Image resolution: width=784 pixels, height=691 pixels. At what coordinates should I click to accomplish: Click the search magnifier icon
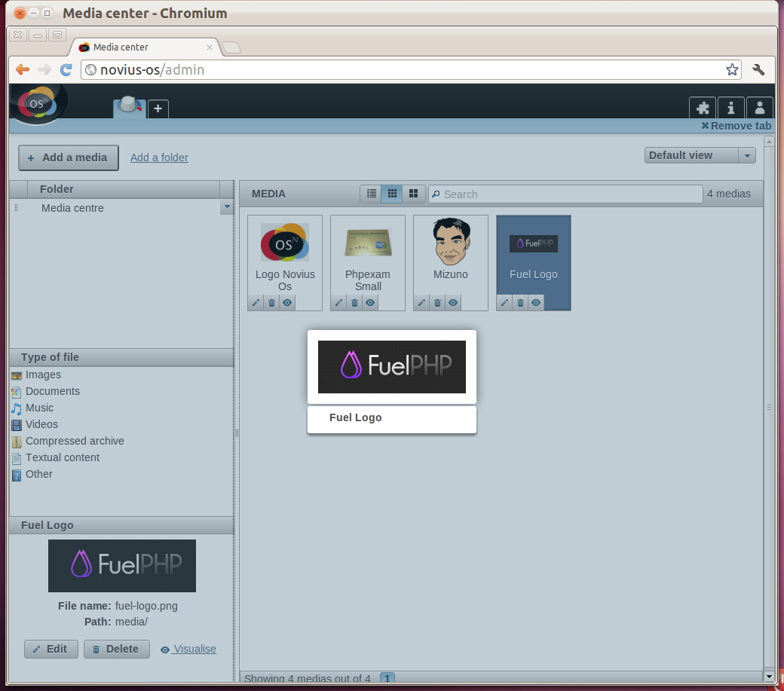[436, 194]
